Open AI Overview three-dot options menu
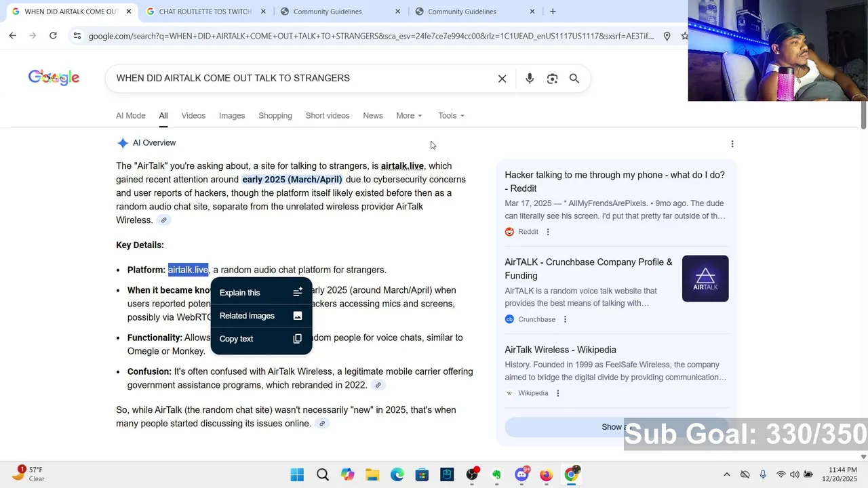The height and width of the screenshot is (488, 868). pyautogui.click(x=732, y=144)
